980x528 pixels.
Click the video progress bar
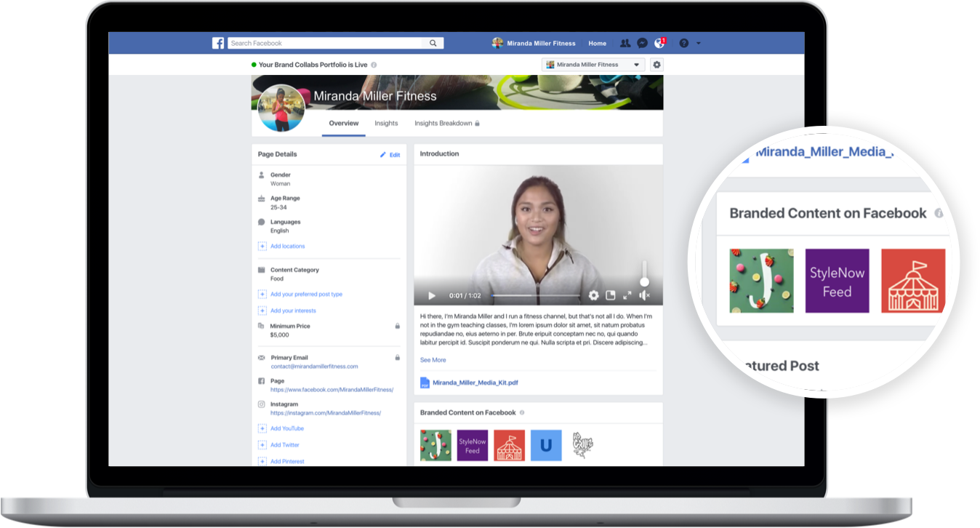tap(537, 296)
